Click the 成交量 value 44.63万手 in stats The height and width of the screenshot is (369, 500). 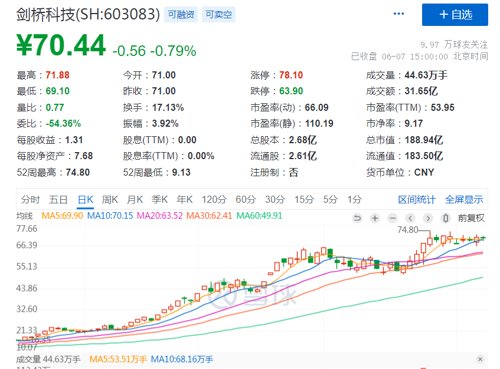pyautogui.click(x=426, y=75)
